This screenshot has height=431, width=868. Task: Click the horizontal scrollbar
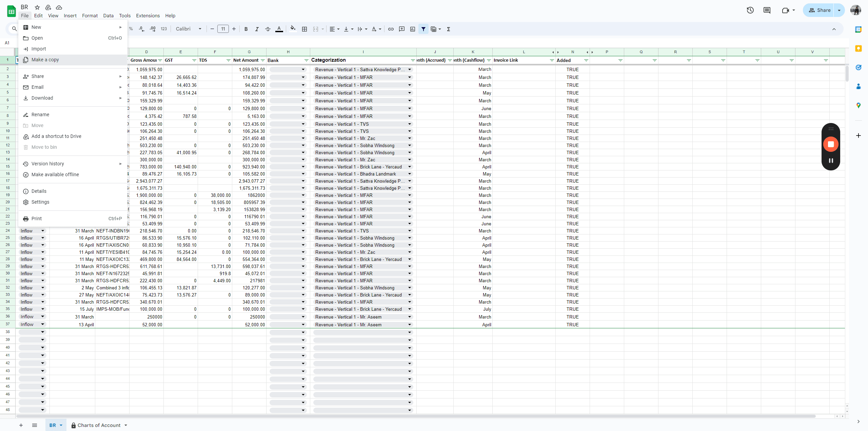415,416
